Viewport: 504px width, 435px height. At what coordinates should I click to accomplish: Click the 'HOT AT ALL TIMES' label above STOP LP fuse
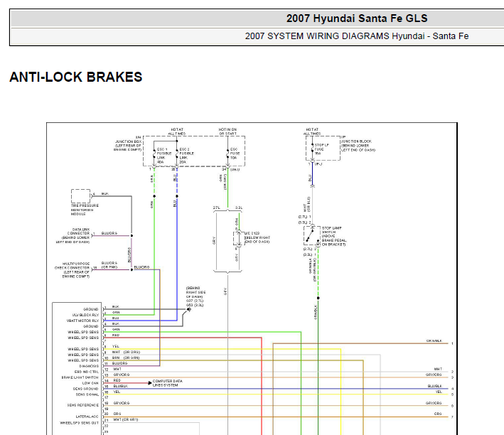(x=312, y=131)
